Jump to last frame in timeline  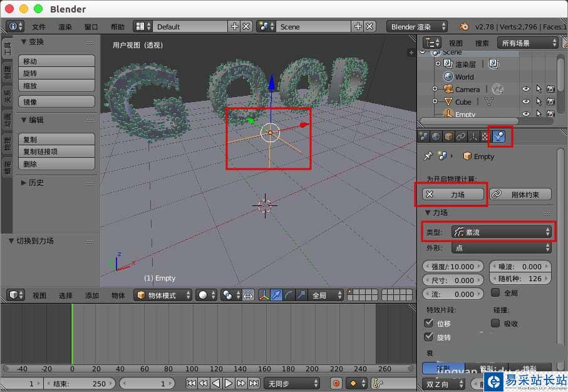(254, 383)
